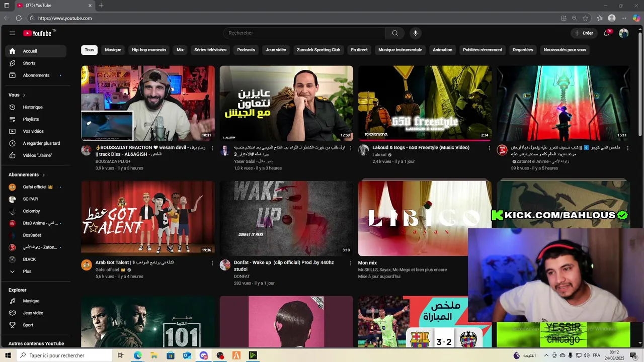Select Publiées récemment chip

point(482,50)
